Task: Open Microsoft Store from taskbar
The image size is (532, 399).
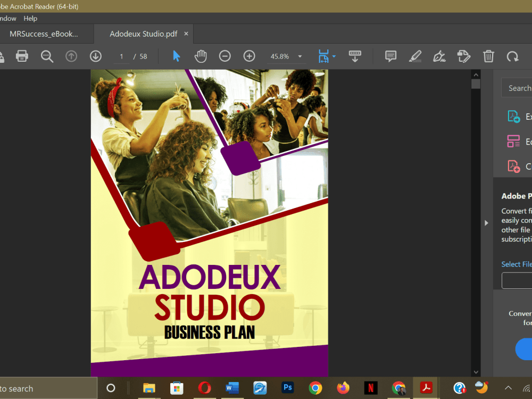Action: (x=177, y=388)
